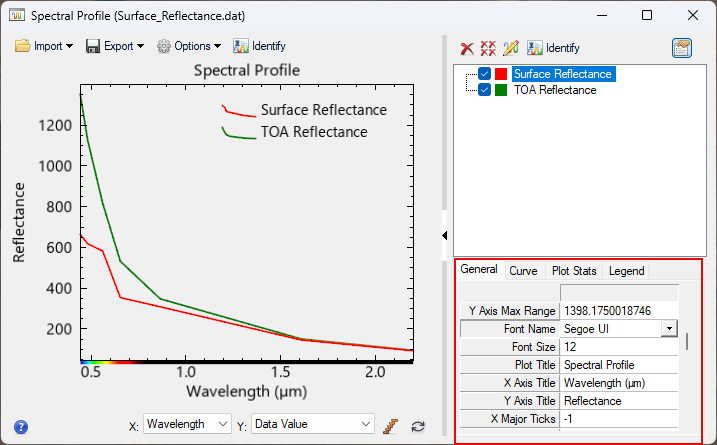This screenshot has width=717, height=445.
Task: Click the Spectral Profile plot title
Action: pyautogui.click(x=247, y=70)
